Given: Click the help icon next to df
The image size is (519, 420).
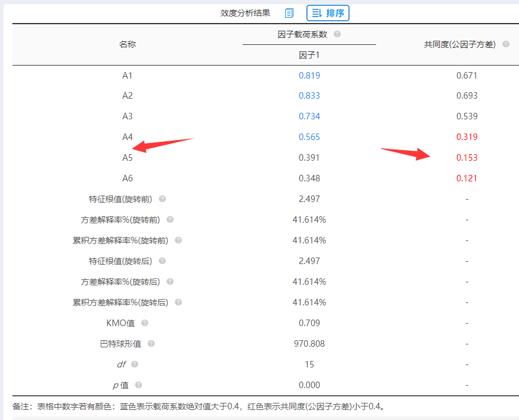Looking at the screenshot, I should point(135,364).
